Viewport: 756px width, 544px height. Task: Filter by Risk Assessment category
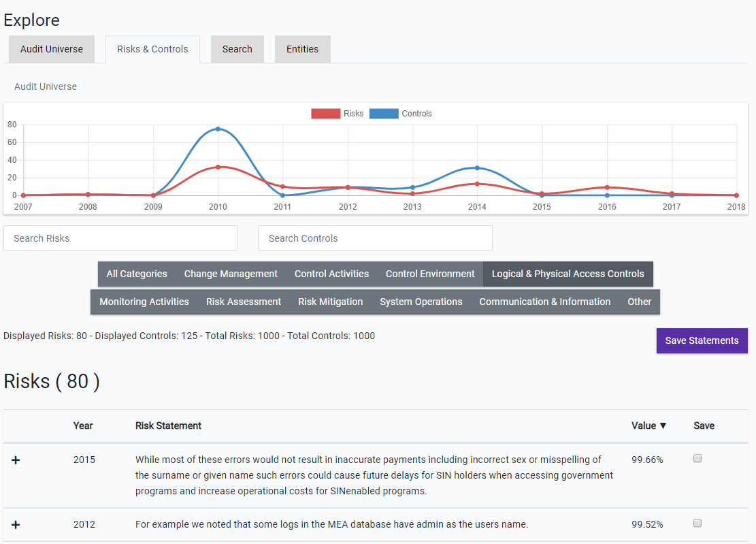(x=243, y=302)
